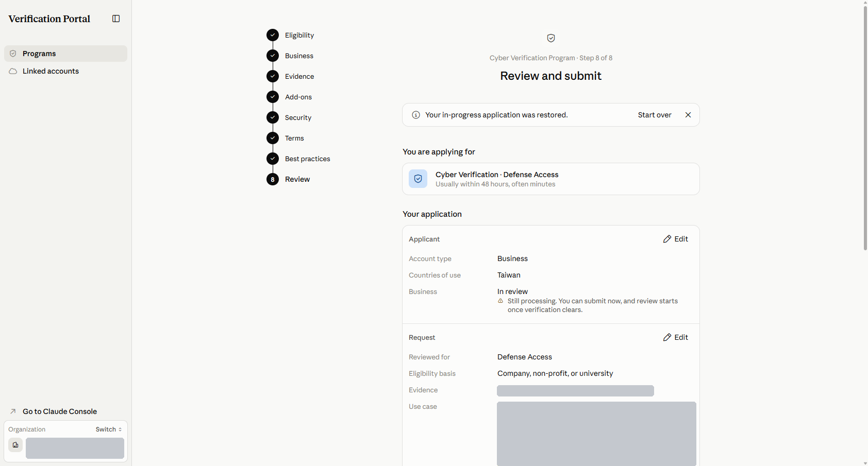Open the organization Switch dropdown
The width and height of the screenshot is (868, 466).
tap(109, 429)
